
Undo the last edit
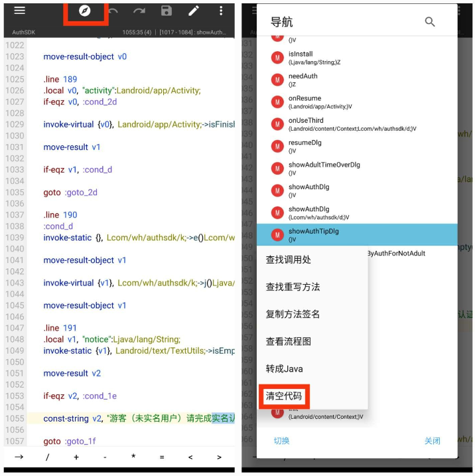coord(113,11)
